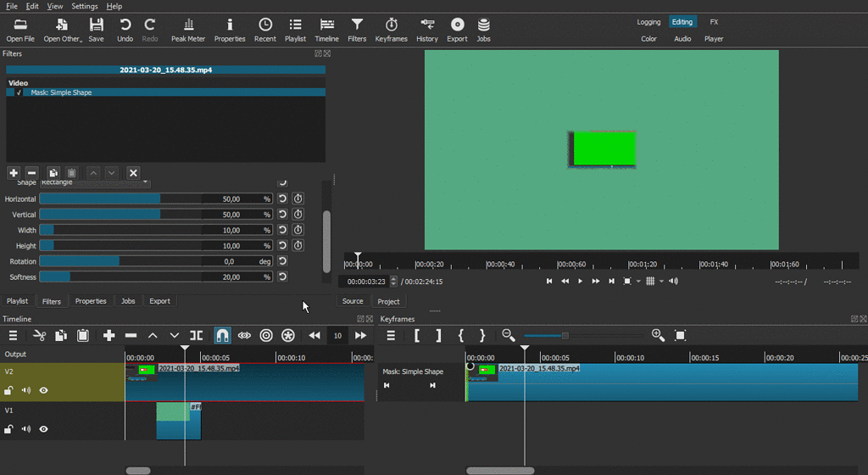Viewport: 868px width, 475px height.
Task: Copy the filters with copy icon
Action: 53,173
